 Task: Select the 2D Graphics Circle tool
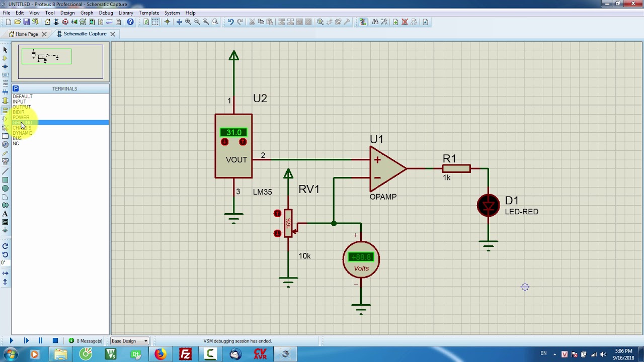tap(5, 189)
